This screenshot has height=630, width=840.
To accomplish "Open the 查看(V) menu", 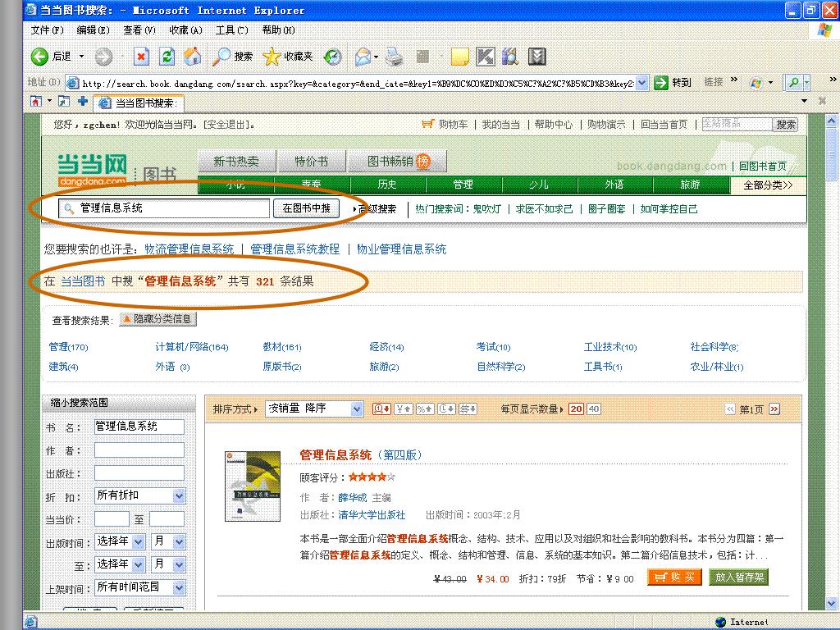I will [x=139, y=30].
